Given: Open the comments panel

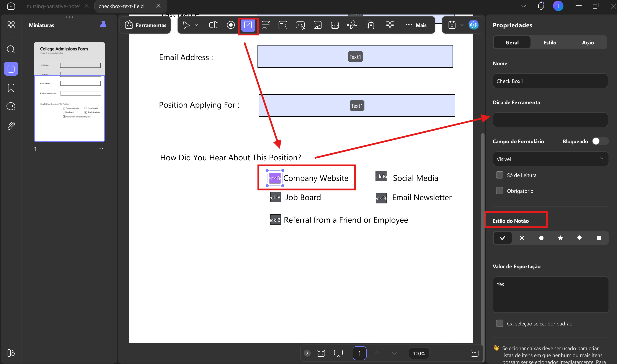Looking at the screenshot, I should (x=11, y=106).
